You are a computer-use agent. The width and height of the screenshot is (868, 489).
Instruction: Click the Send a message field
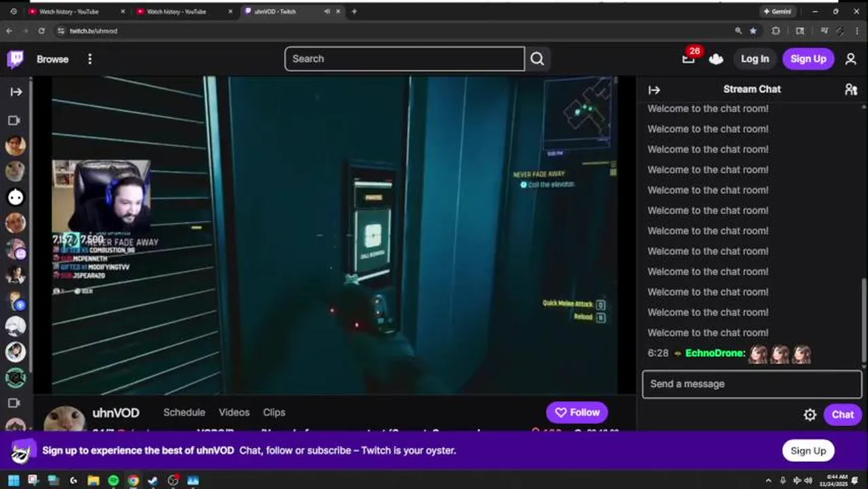tap(752, 384)
